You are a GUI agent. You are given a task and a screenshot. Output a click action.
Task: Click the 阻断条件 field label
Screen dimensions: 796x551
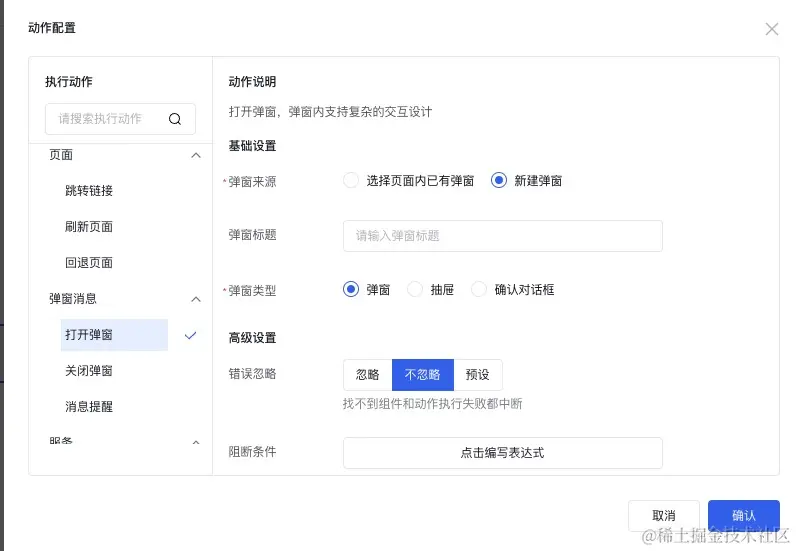[x=252, y=451]
